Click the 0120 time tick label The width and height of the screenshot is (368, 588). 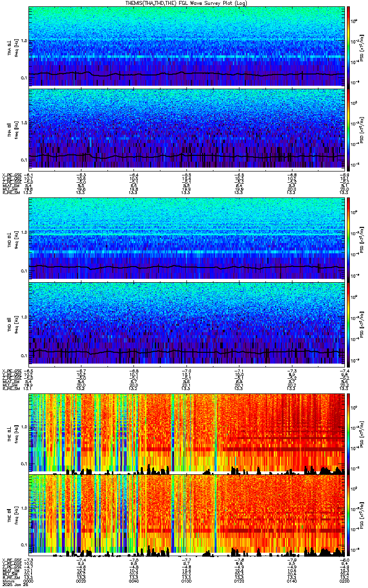pos(239,581)
